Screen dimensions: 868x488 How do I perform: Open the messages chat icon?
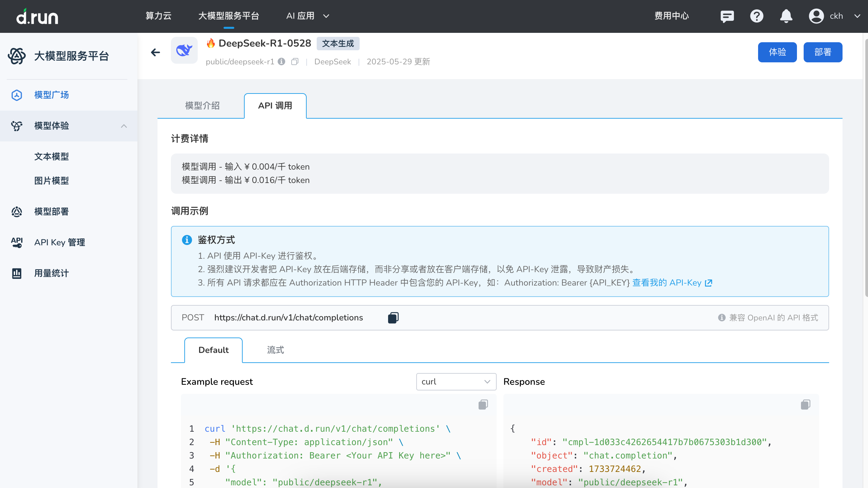[727, 16]
